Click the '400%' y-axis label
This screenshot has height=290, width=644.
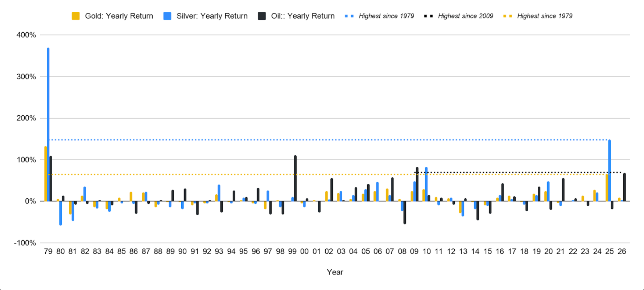[26, 35]
